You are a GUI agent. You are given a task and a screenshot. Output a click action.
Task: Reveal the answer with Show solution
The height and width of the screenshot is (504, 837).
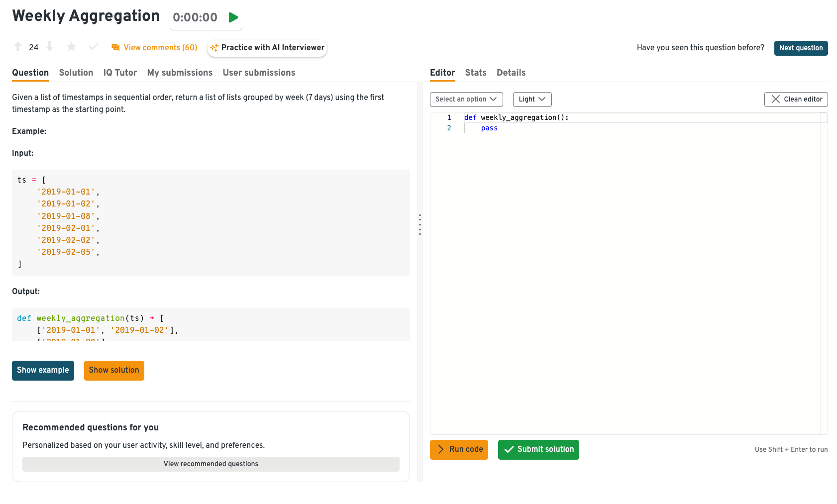click(114, 371)
